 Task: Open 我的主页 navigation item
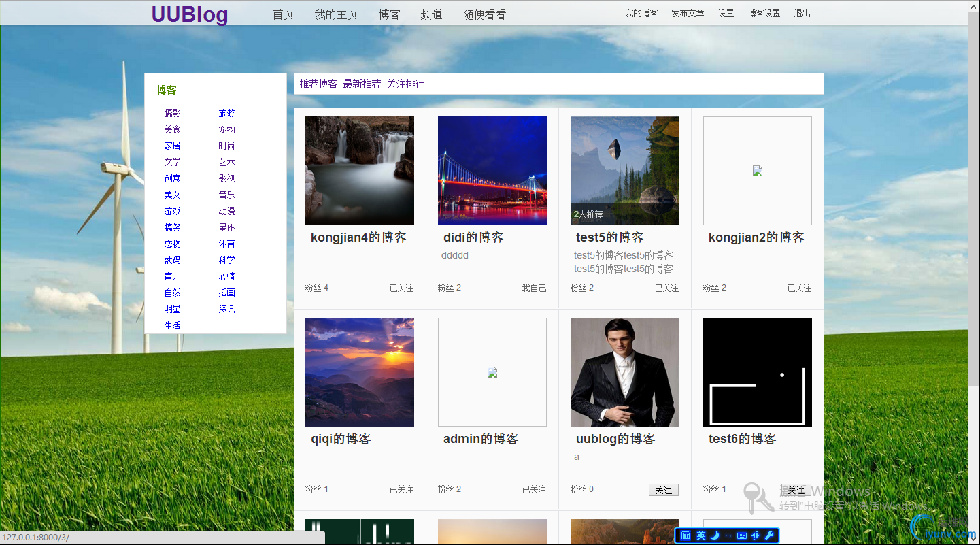pos(336,14)
